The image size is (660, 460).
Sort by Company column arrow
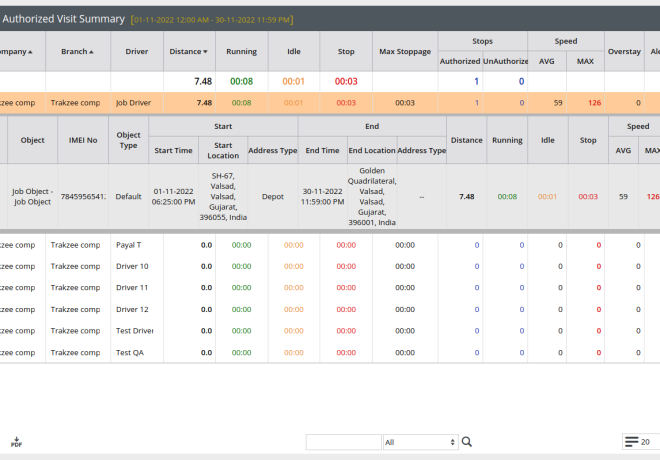tap(30, 52)
